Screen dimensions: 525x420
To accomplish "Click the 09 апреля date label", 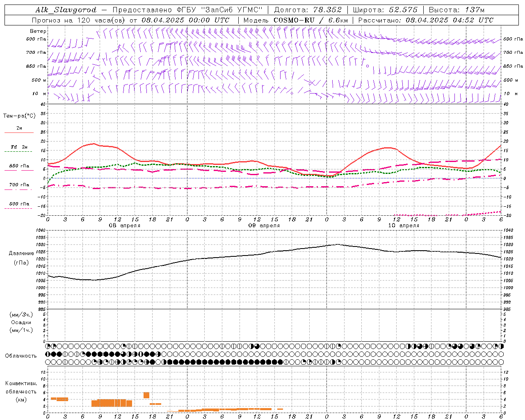I will 264,226.
